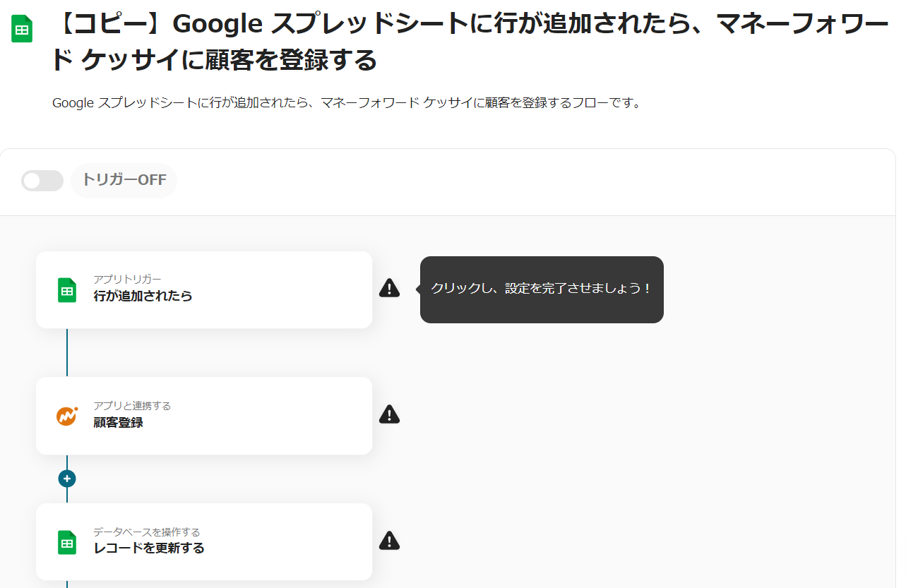Toggle the trigger switch on
The width and height of the screenshot is (906, 588).
pos(42,181)
